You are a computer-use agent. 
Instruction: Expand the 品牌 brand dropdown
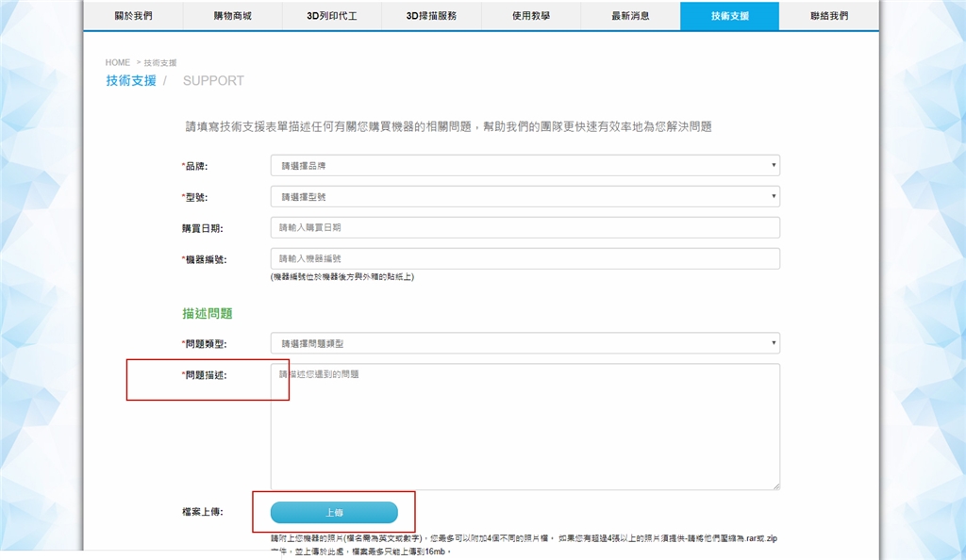coord(525,166)
